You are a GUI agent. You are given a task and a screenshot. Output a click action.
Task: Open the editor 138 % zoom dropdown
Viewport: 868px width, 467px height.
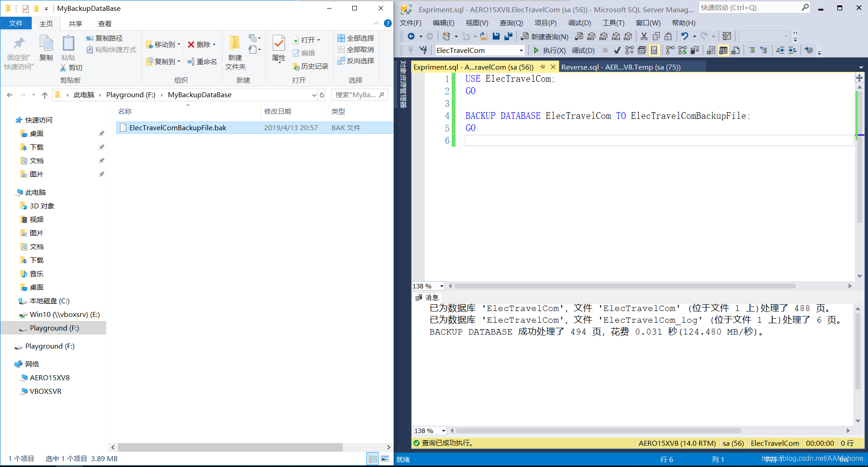click(442, 286)
